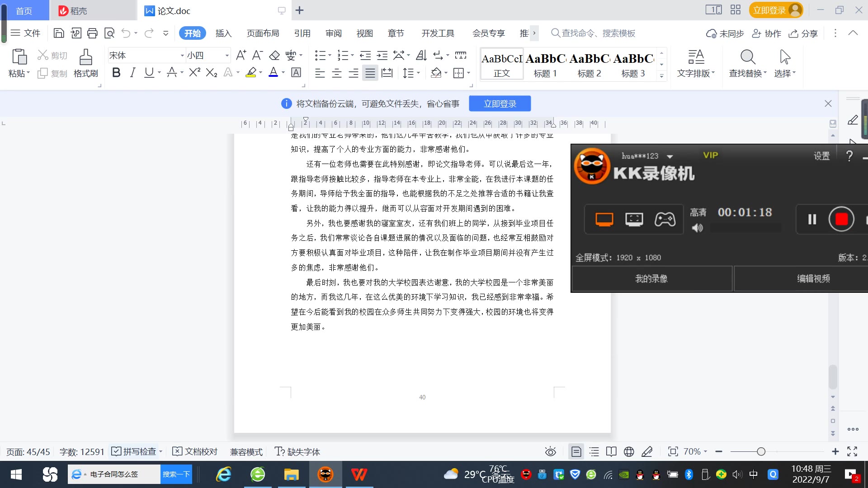Switch to the 插入 ribbon tab
868x488 pixels.
pyautogui.click(x=223, y=33)
